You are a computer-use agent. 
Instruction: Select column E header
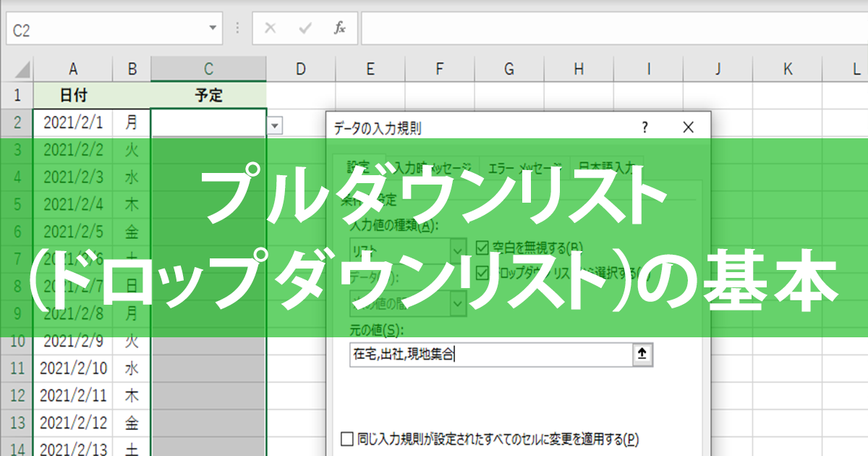pos(370,69)
